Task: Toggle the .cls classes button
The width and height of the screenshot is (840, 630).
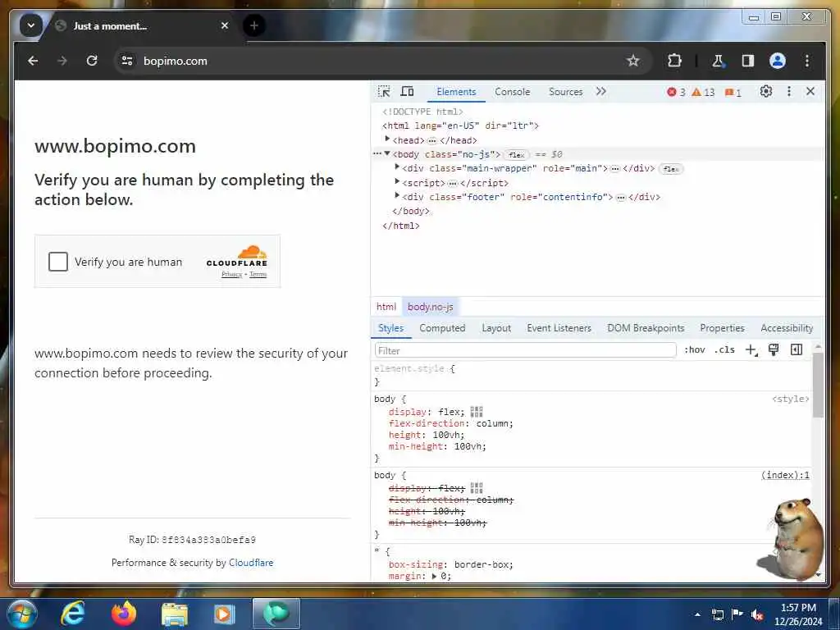Action: tap(724, 349)
